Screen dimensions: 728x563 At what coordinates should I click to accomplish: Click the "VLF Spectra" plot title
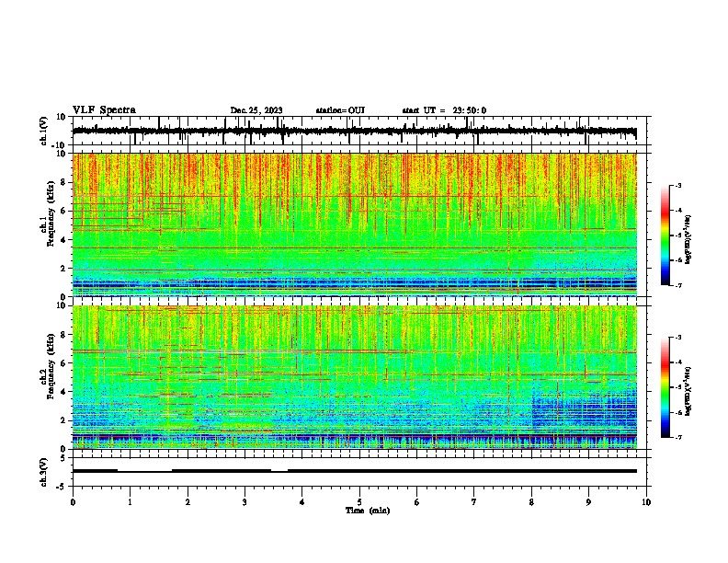point(104,109)
